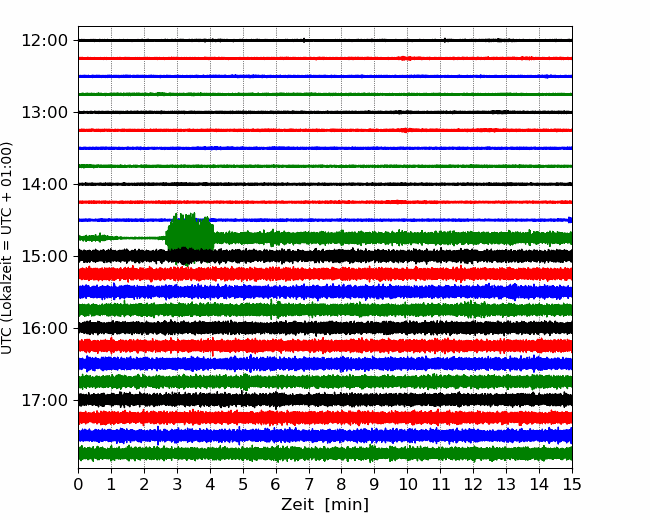Click the 'UTC (Lokalzeit = UTC + 01:00)' axis title

(x=6, y=248)
